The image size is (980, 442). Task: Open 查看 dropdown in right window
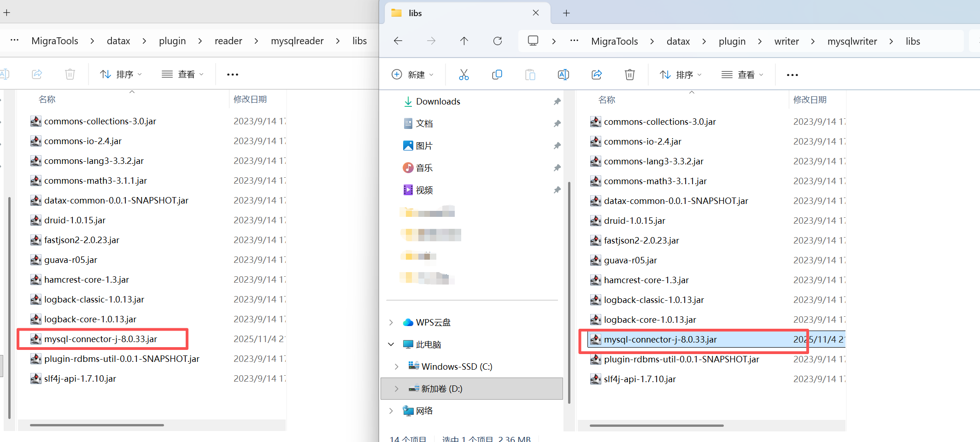click(742, 75)
